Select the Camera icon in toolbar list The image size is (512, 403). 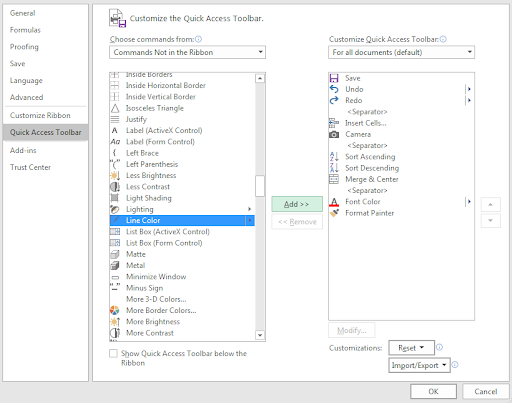click(x=334, y=134)
